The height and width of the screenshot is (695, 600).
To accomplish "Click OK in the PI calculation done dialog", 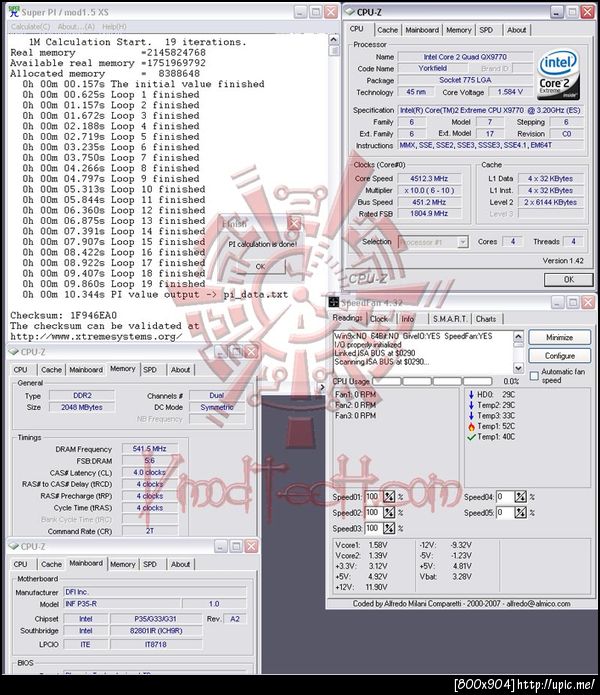I will pyautogui.click(x=260, y=266).
